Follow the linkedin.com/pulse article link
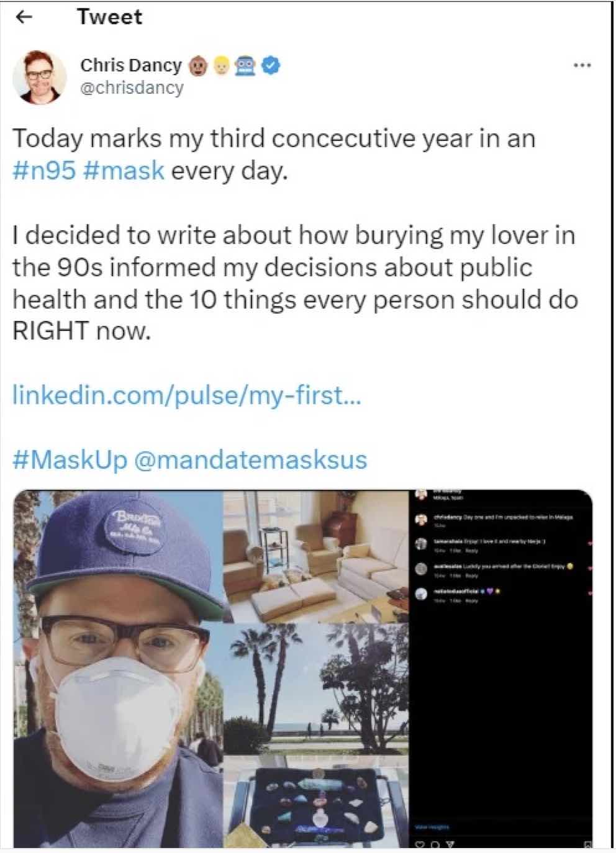This screenshot has height=853, width=616. click(186, 395)
